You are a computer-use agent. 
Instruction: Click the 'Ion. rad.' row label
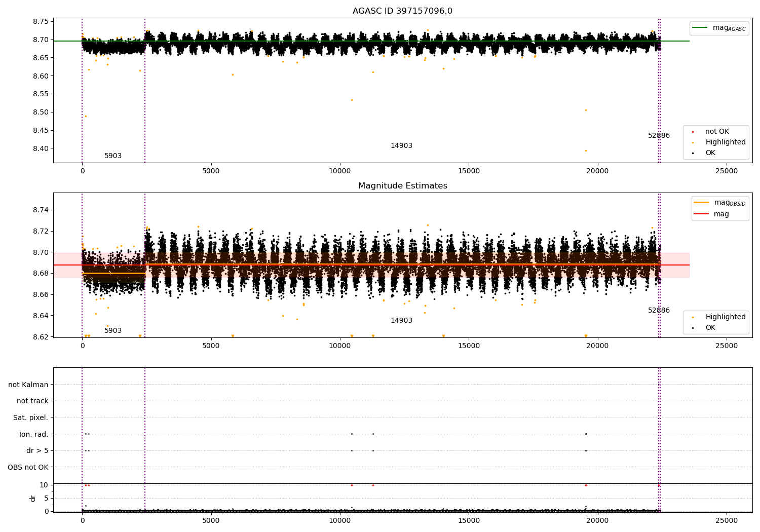[34, 434]
